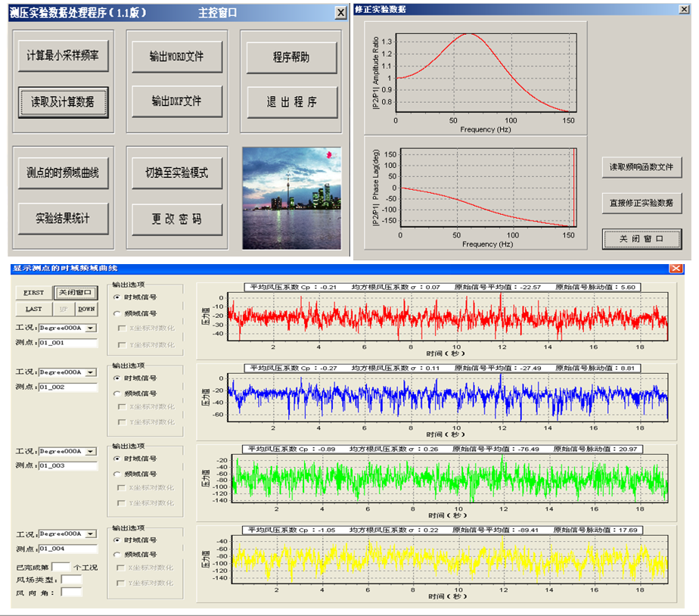Click the 测点 field containing 01_002
The image size is (699, 616).
(x=67, y=387)
